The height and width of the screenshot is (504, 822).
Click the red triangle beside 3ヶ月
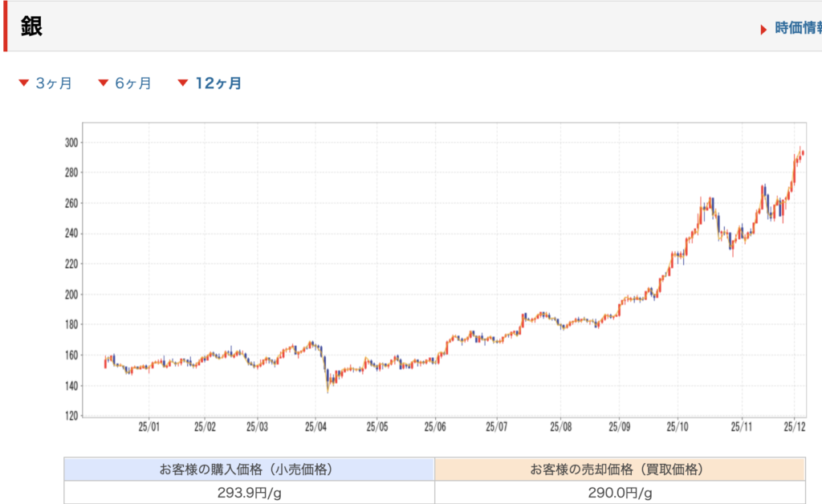click(23, 83)
